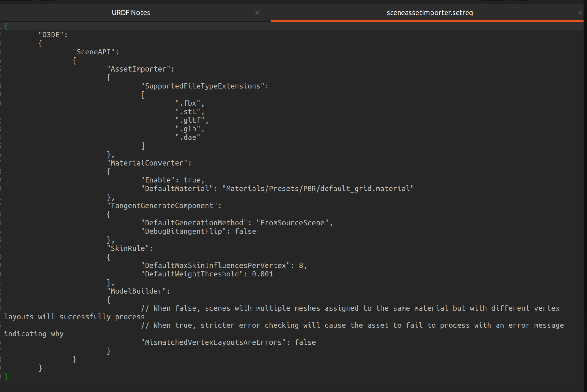Close the sceneassetimporter.setreg tab

coord(580,13)
